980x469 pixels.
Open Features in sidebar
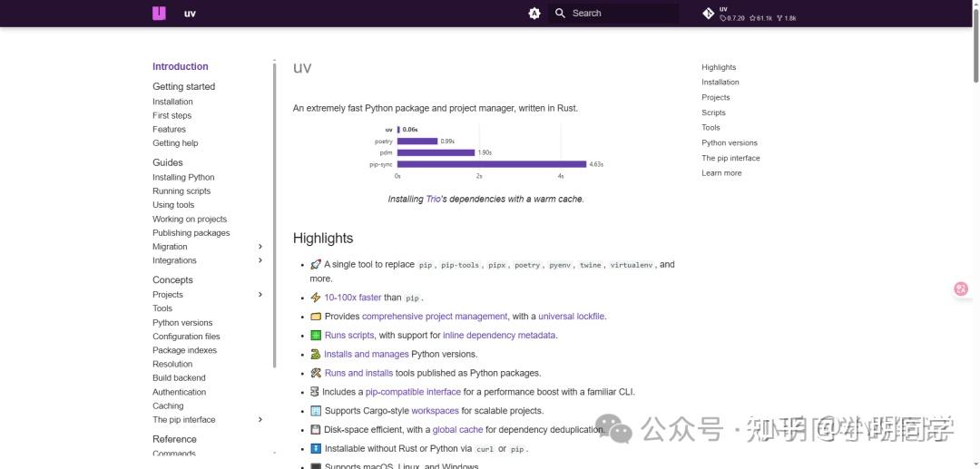coord(170,130)
